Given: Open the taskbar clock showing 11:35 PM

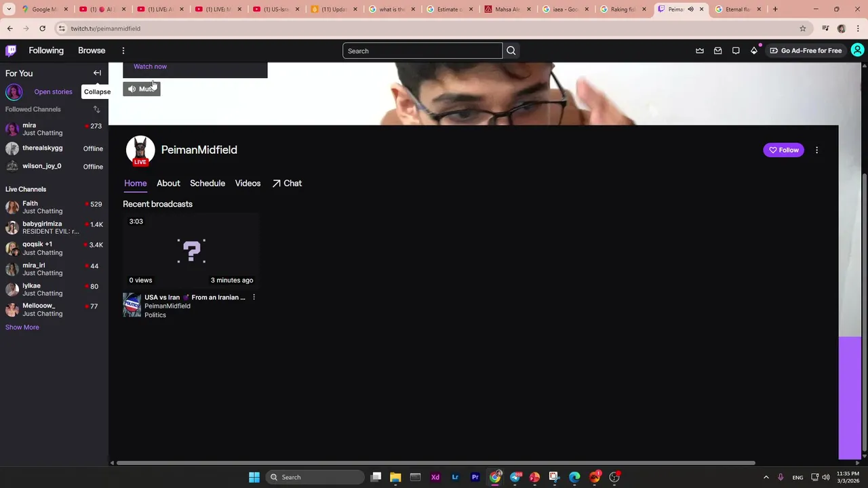Looking at the screenshot, I should point(848,477).
